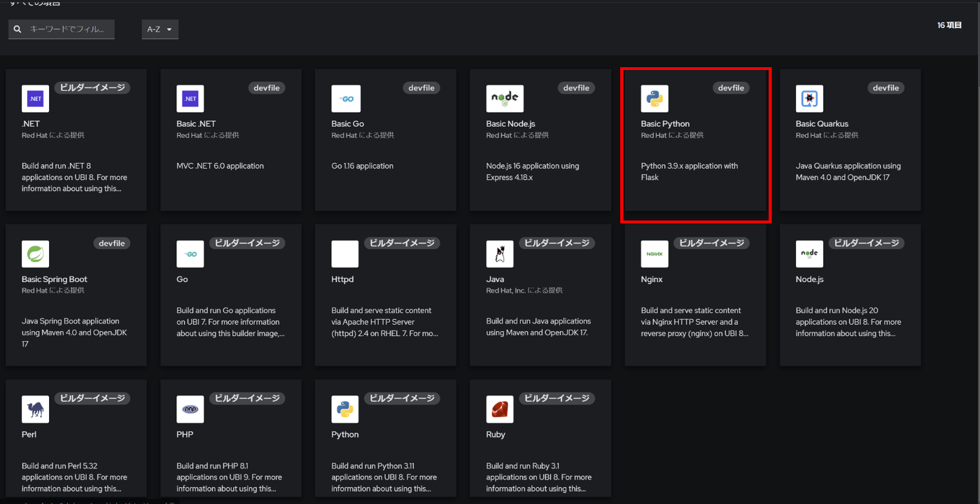The image size is (980, 504).
Task: Click 'Build and run Java applications' description
Action: tap(538, 327)
